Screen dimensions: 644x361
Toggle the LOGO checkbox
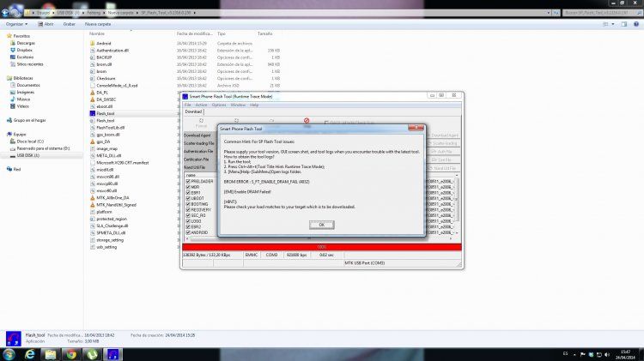click(188, 221)
